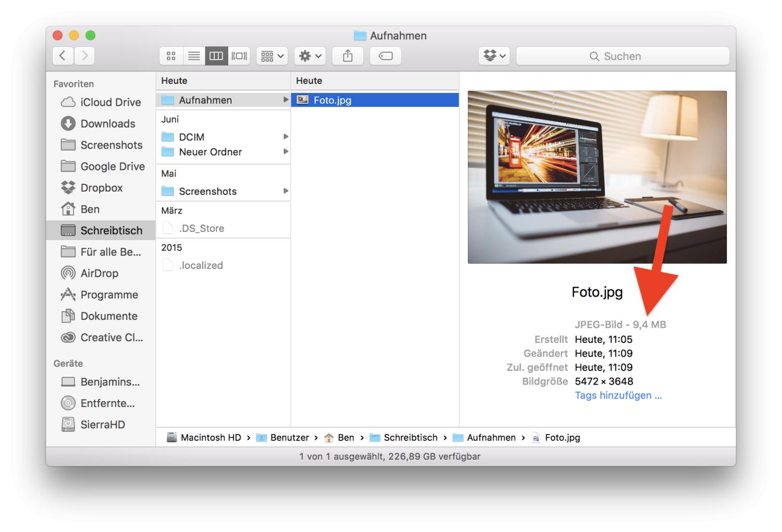The height and width of the screenshot is (532, 782).
Task: Open Dropbox in the sidebar
Action: 101,188
